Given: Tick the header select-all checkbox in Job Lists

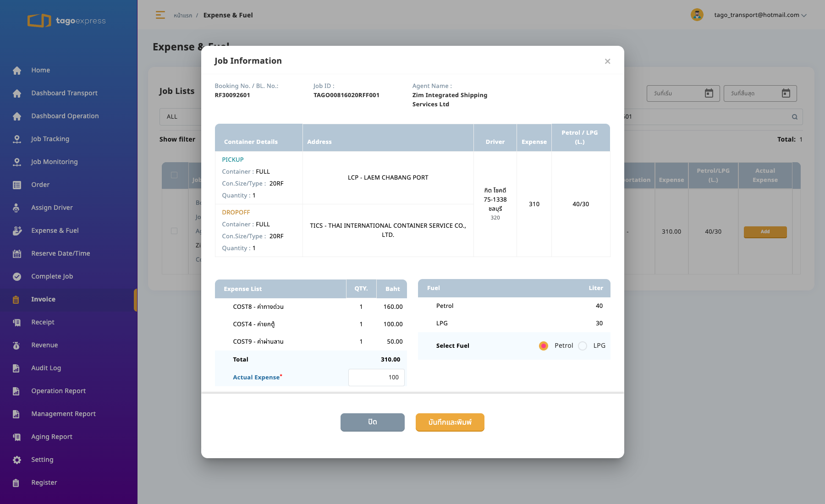Looking at the screenshot, I should (x=174, y=175).
